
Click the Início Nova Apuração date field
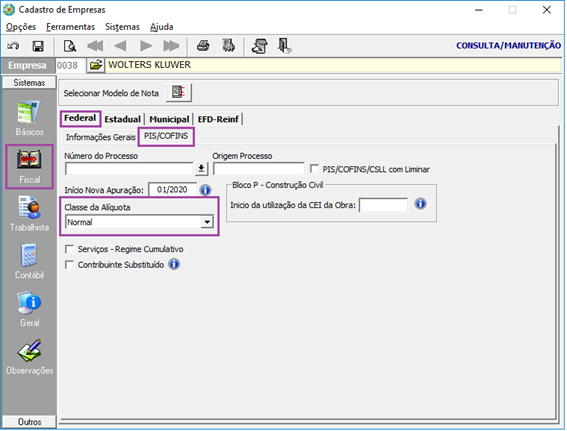click(x=172, y=189)
